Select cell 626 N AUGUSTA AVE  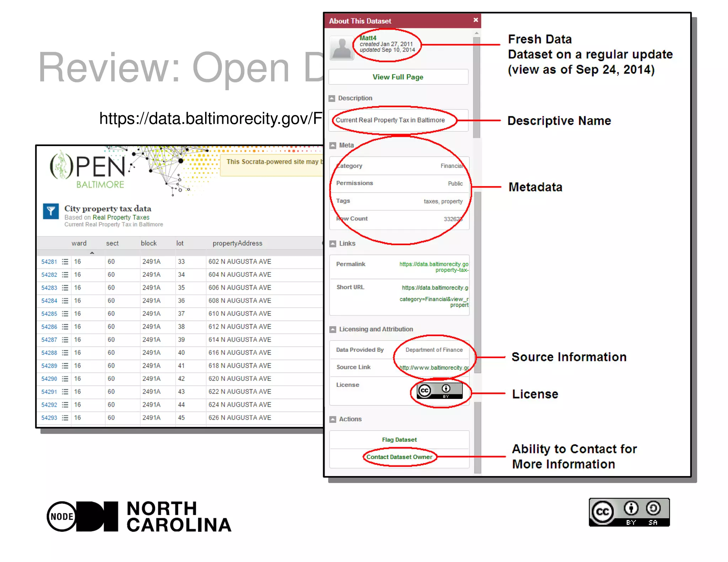click(x=240, y=418)
